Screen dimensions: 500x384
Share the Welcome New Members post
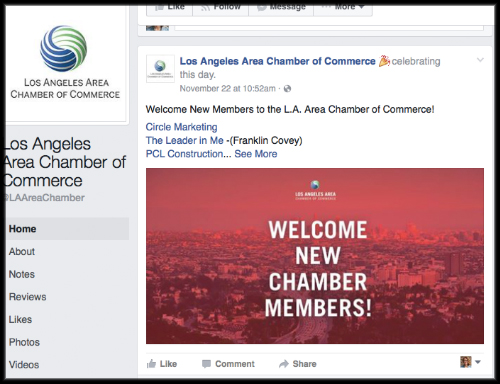tap(298, 364)
